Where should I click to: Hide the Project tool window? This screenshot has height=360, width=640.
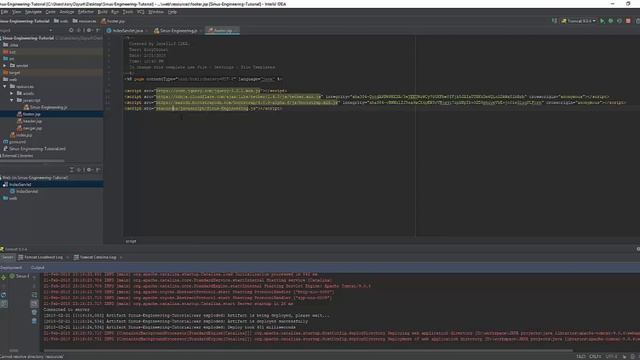click(x=98, y=30)
